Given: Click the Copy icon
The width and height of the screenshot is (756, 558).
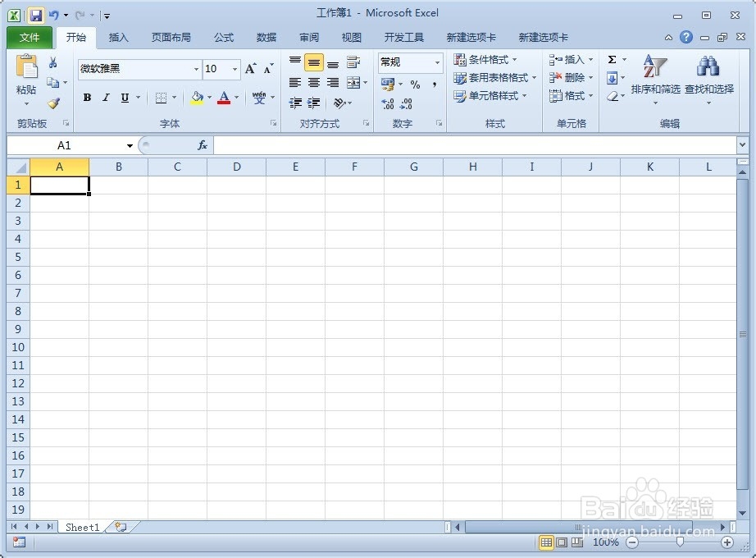Looking at the screenshot, I should [53, 83].
